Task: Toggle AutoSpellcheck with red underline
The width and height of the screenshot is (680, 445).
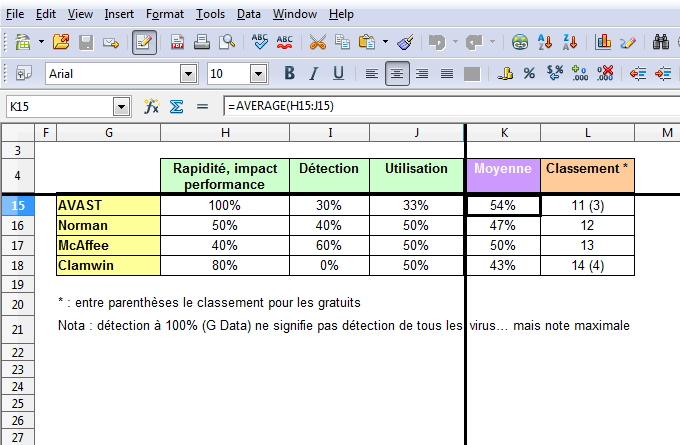Action: point(284,43)
